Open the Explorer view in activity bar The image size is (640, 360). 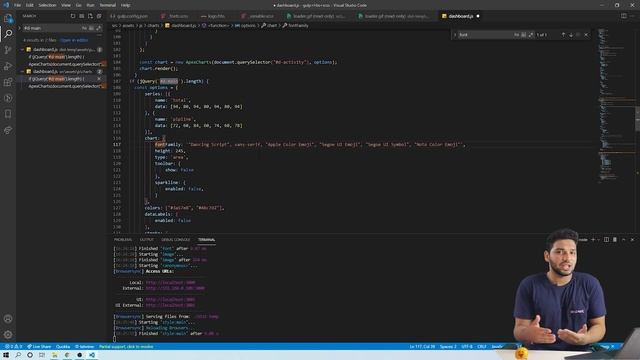8,18
